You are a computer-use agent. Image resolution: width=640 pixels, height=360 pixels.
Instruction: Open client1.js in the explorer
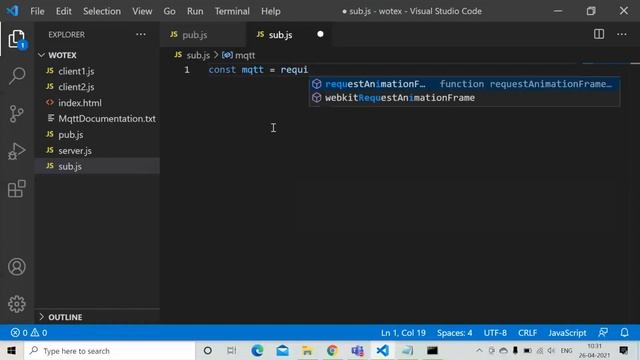tap(97, 71)
